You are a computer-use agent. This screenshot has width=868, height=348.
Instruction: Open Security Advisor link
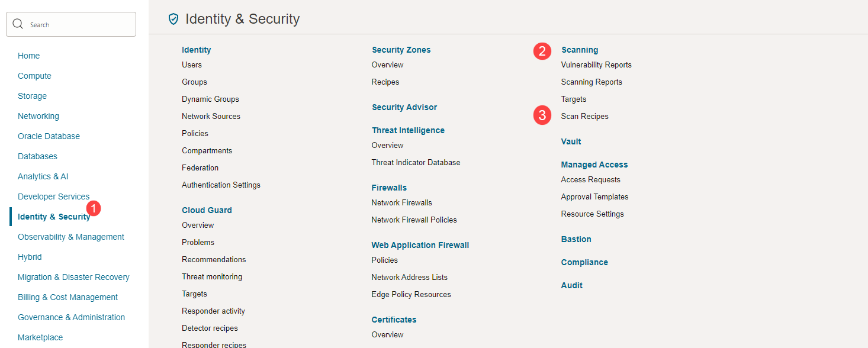(404, 107)
